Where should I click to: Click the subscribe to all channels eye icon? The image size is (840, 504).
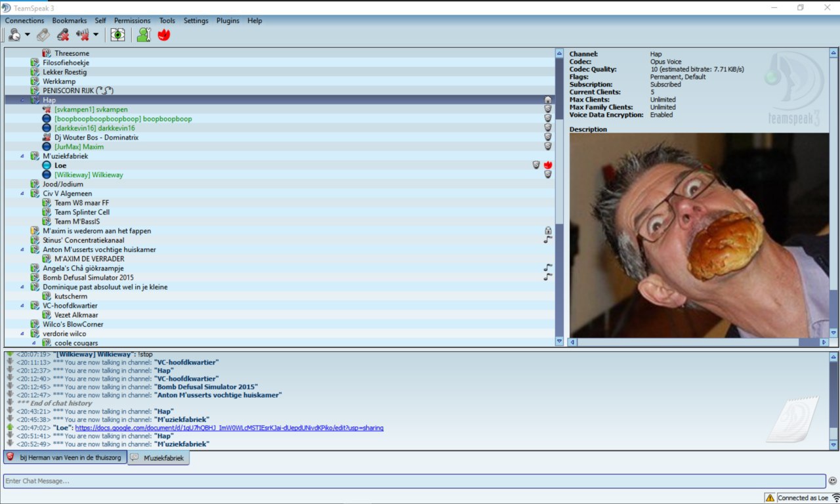117,35
